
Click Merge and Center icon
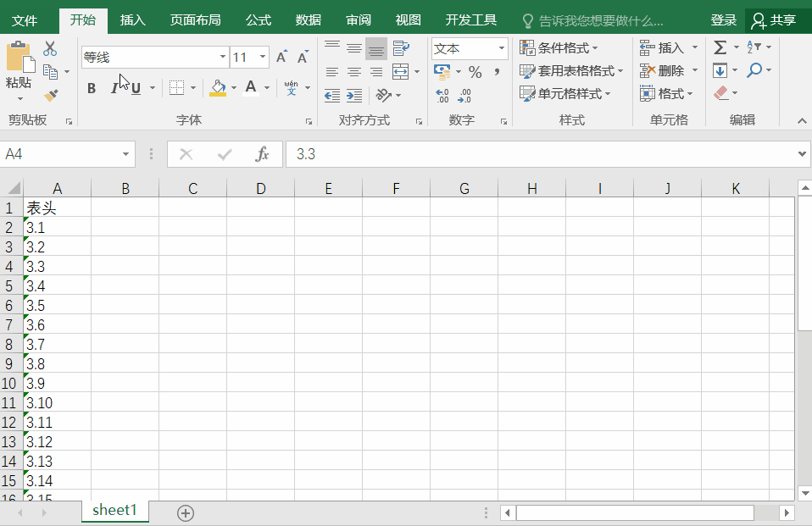400,71
